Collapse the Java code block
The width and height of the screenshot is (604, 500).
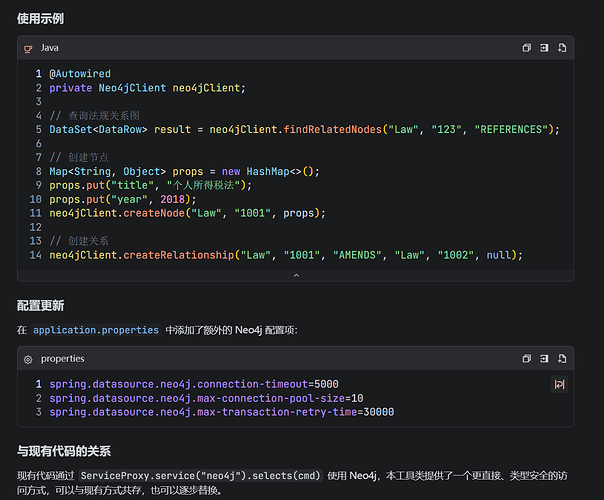296,275
